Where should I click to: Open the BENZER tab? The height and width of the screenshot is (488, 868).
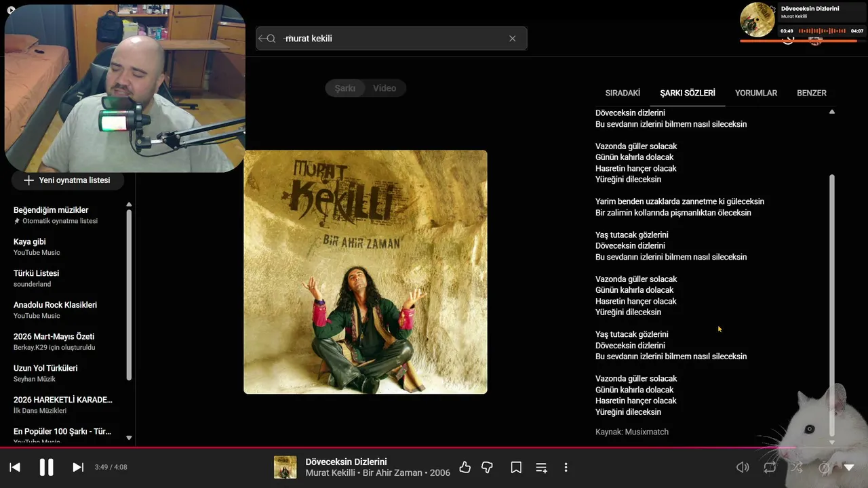pos(812,93)
